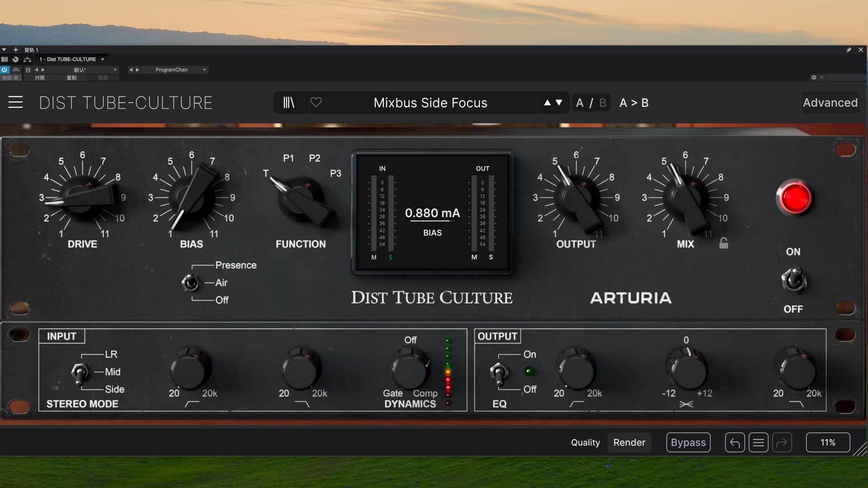Click the input high-pass filter knob
Screen dimensions: 868x488
point(191,369)
